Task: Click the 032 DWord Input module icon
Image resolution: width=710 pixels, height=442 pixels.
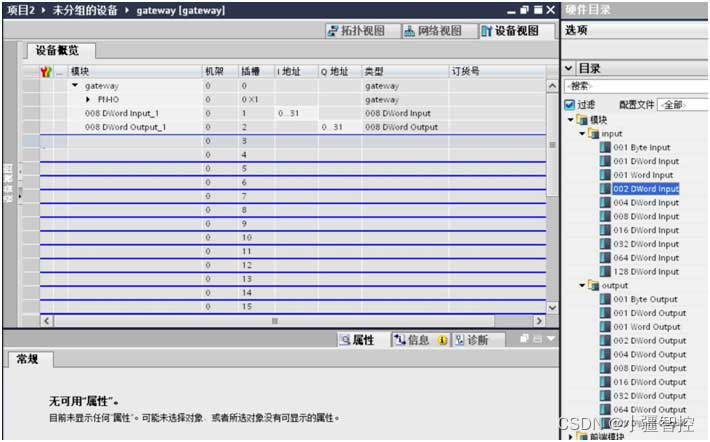Action: pyautogui.click(x=605, y=244)
